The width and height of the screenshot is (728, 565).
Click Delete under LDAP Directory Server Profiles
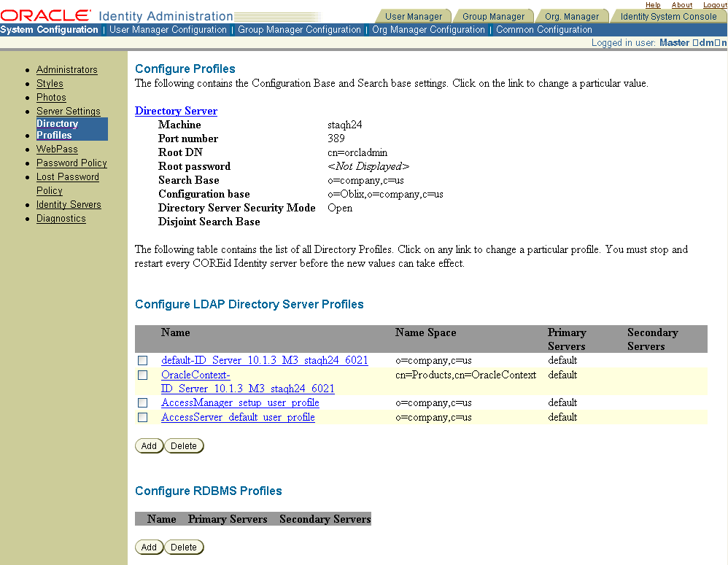[x=183, y=445]
